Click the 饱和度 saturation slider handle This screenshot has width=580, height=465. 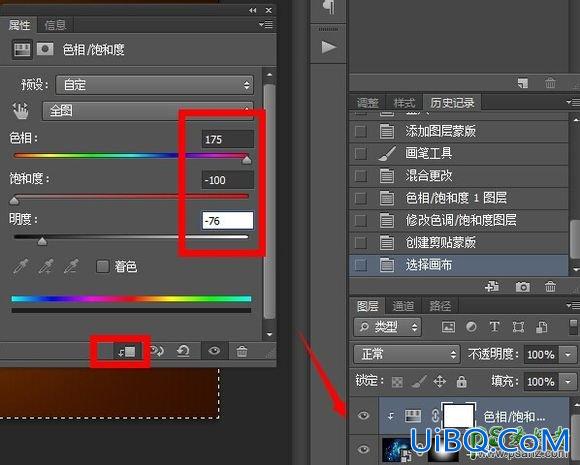click(x=14, y=201)
